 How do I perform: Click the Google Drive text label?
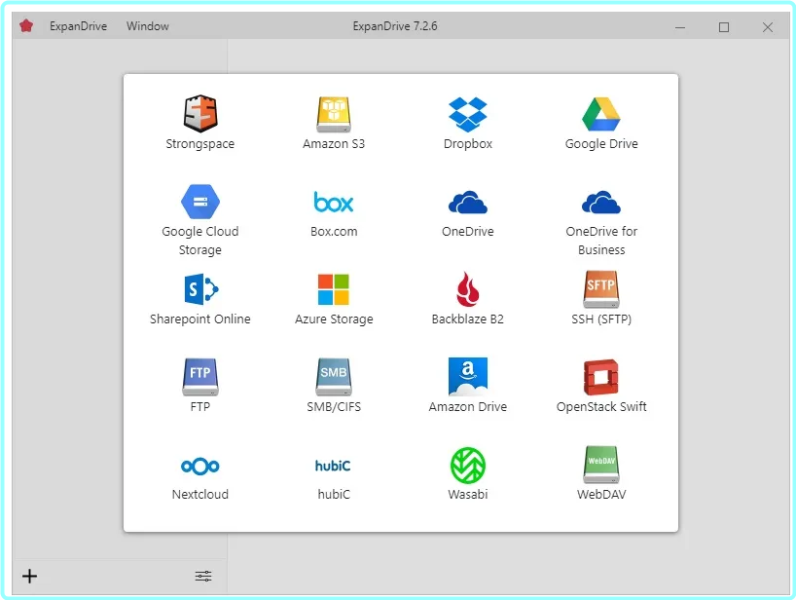click(x=601, y=144)
